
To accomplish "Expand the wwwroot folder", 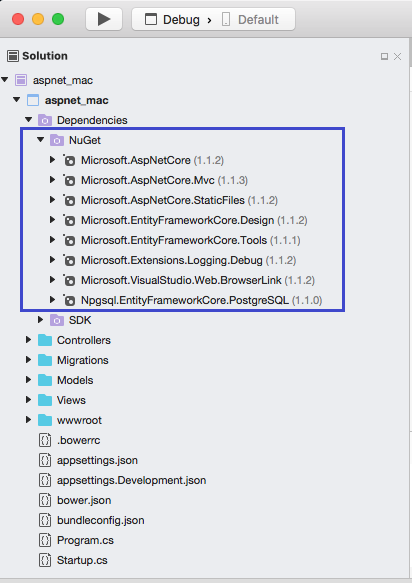I will (28, 420).
